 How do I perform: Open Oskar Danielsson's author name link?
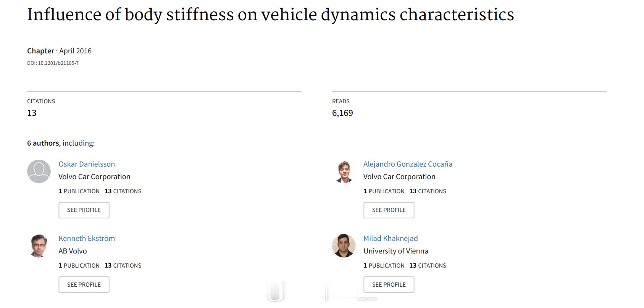click(x=87, y=164)
